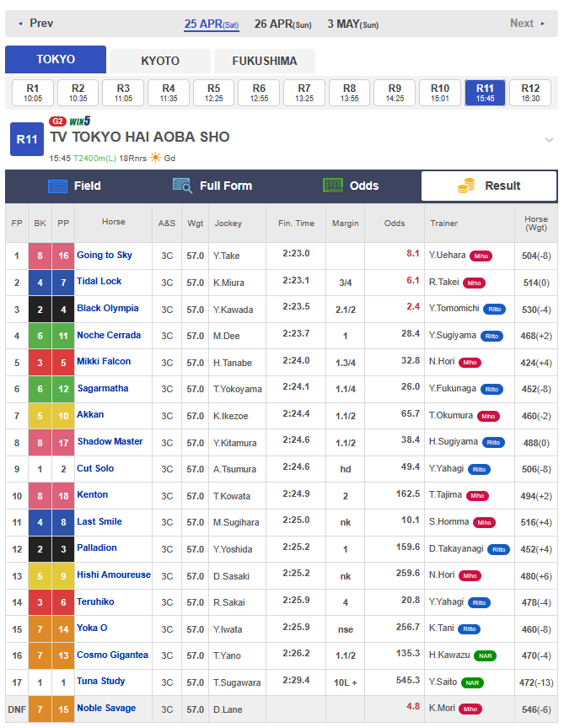This screenshot has width=564, height=728.
Task: Select the 26 APR (Sun) date
Action: [283, 24]
